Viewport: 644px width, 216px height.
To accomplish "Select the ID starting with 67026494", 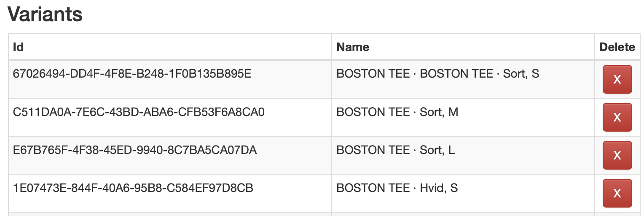I will 132,74.
